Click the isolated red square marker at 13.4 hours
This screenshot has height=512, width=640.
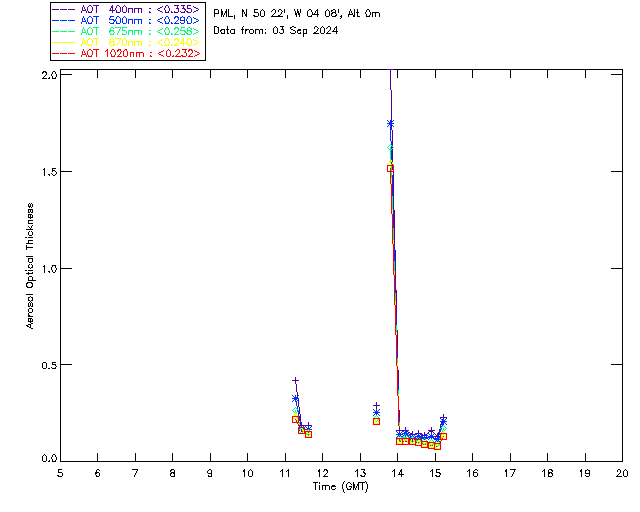click(376, 421)
